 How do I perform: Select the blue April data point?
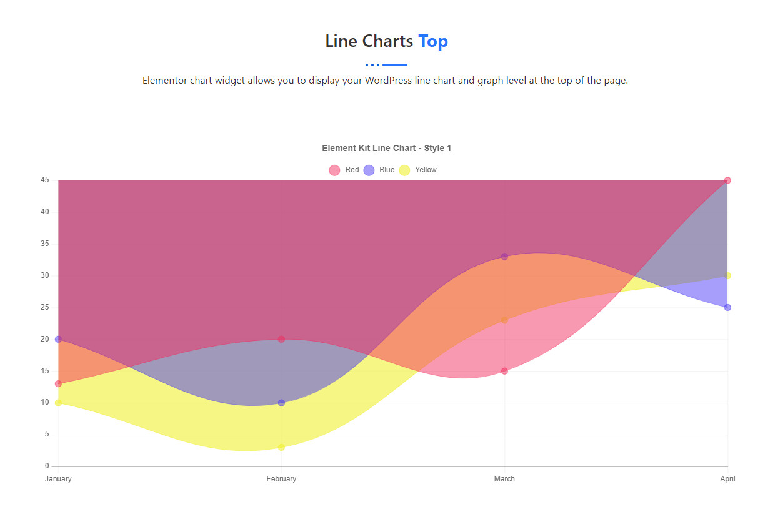[x=727, y=307]
